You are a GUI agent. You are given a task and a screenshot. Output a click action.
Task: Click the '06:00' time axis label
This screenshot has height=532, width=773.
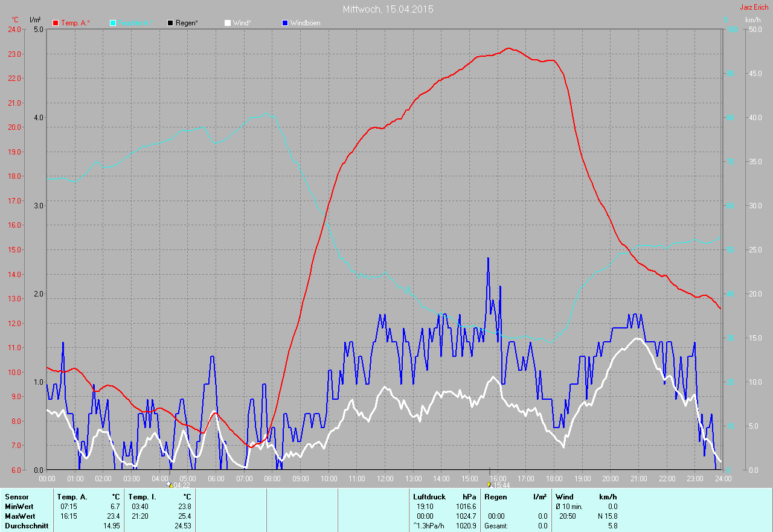click(x=216, y=478)
